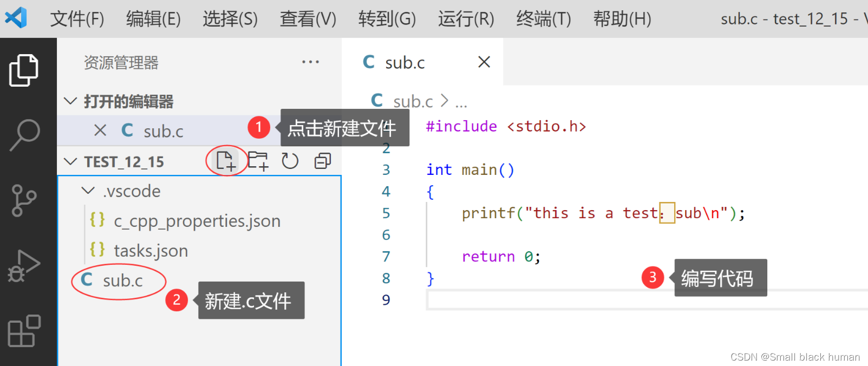The width and height of the screenshot is (868, 366).
Task: Click the New File icon
Action: pyautogui.click(x=225, y=161)
